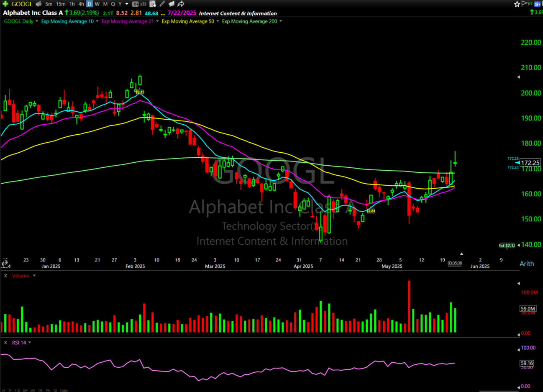Image resolution: width=543 pixels, height=392 pixels.
Task: Close the Volume pane with its X
Action: (5, 276)
